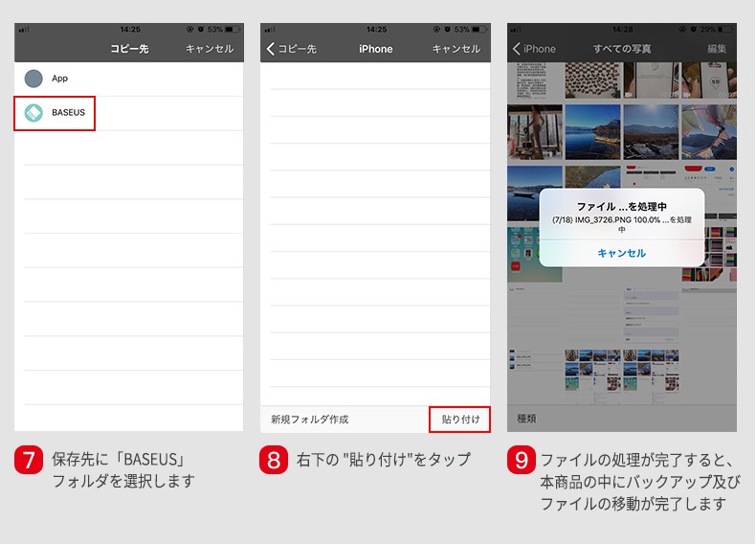Go back via the iPhone chevron
The image size is (756, 545).
pos(534,49)
